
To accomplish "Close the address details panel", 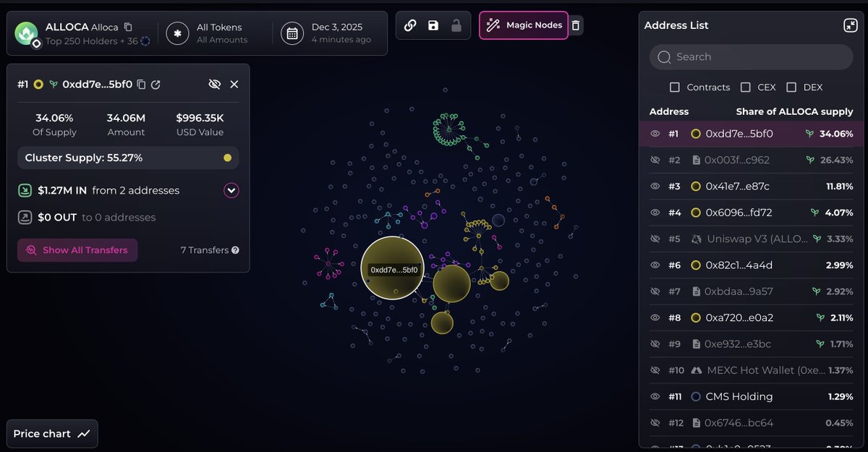I will tap(234, 85).
